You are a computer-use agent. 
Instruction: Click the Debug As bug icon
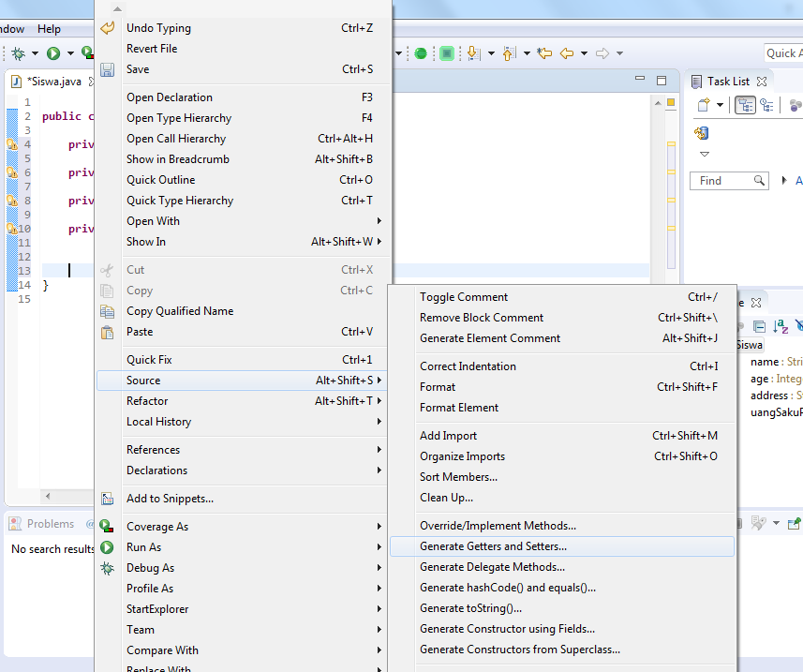(107, 568)
